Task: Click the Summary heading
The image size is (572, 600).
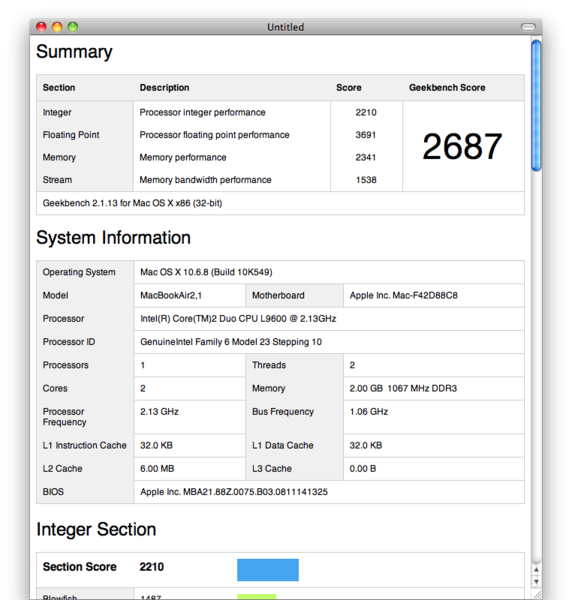Action: tap(74, 52)
